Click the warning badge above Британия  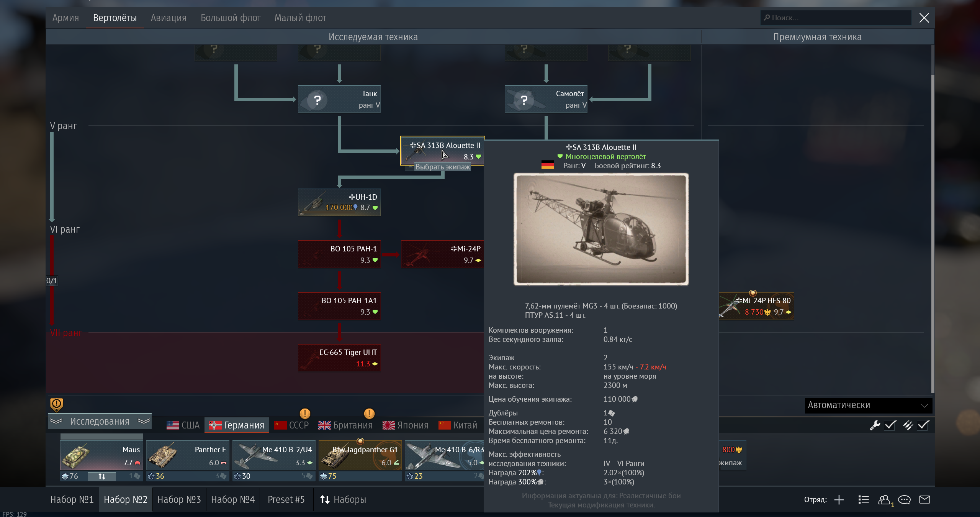pyautogui.click(x=369, y=414)
